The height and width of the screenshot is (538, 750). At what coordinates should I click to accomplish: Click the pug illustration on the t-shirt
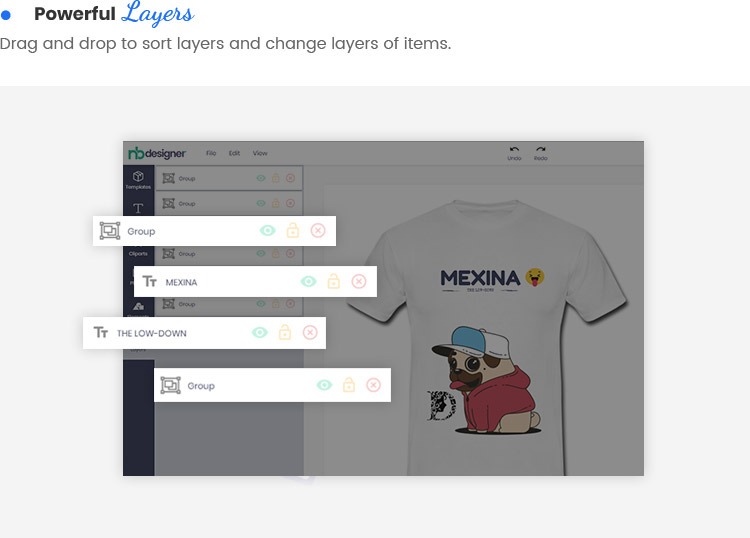(487, 380)
